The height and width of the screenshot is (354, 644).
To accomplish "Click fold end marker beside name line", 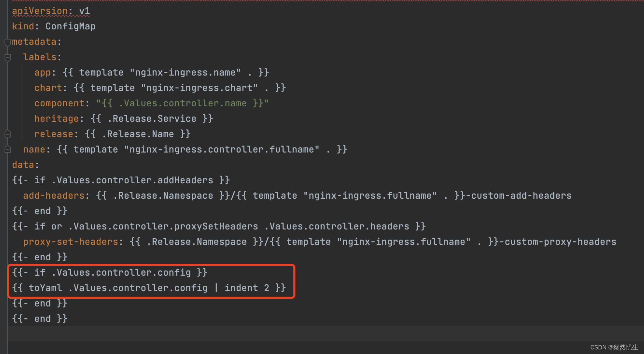I will [7, 149].
